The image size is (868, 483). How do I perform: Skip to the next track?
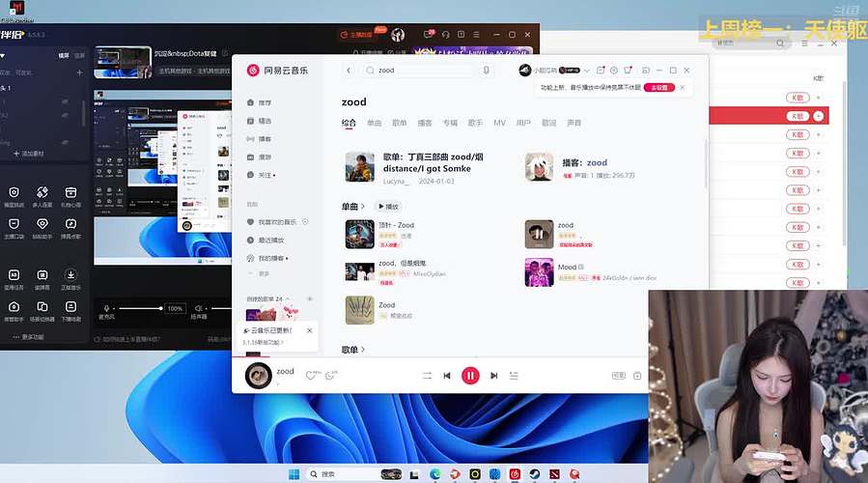pos(493,376)
